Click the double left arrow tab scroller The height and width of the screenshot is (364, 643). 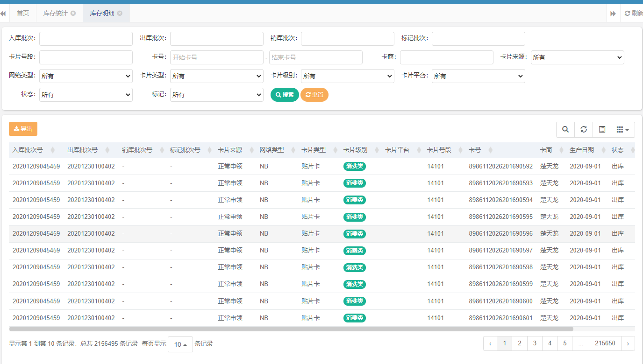[3, 14]
